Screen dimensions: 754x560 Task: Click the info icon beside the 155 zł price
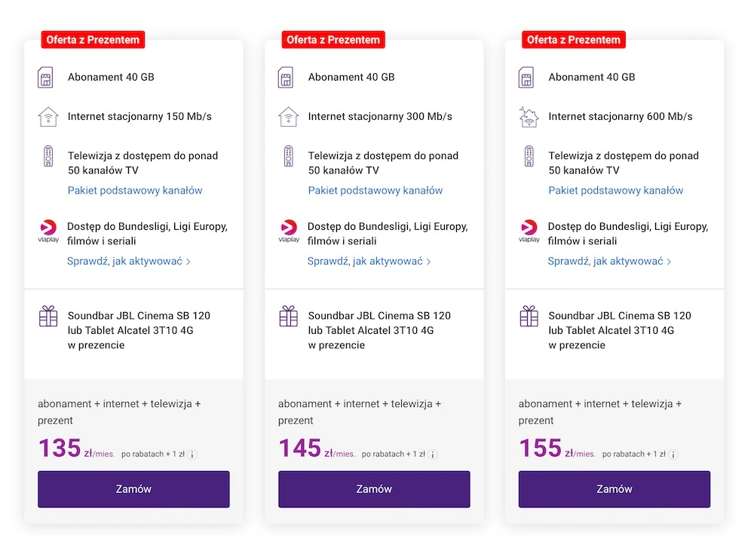click(x=673, y=454)
